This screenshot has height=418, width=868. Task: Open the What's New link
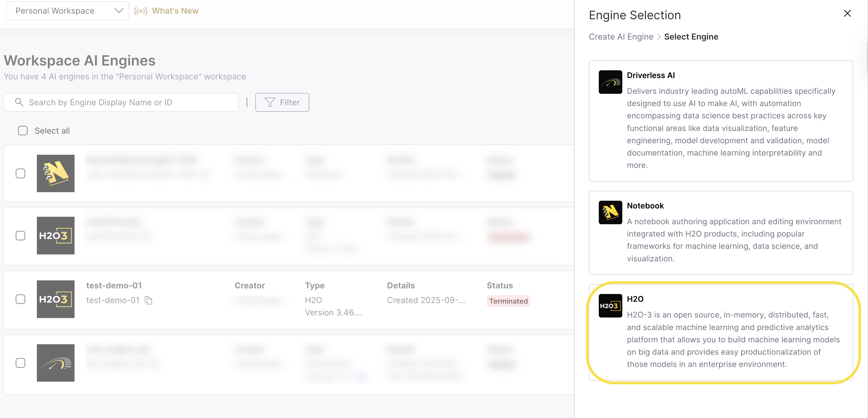coord(175,11)
